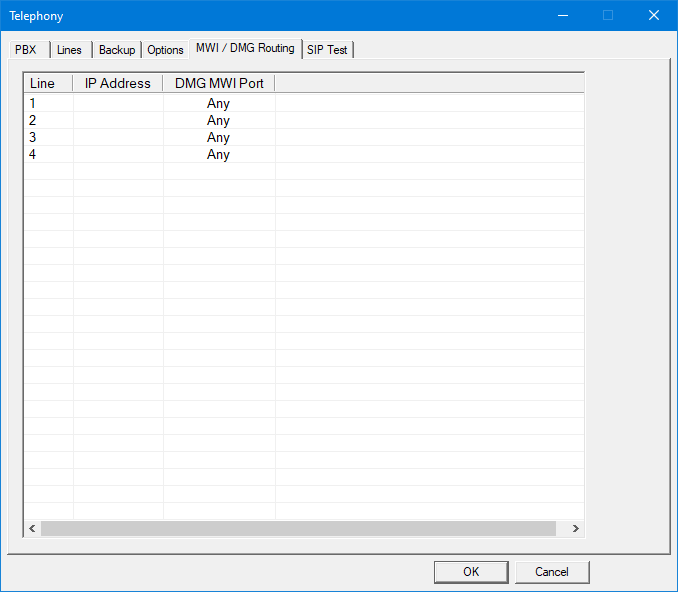This screenshot has width=678, height=592.
Task: Select the MWI / DMG Routing tab
Action: point(245,48)
